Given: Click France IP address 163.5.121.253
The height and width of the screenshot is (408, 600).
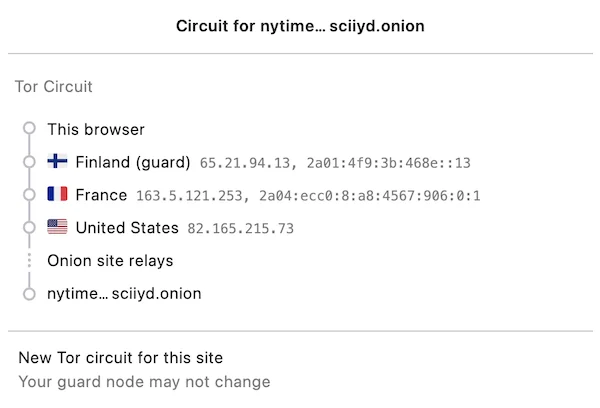Looking at the screenshot, I should pos(189,196).
